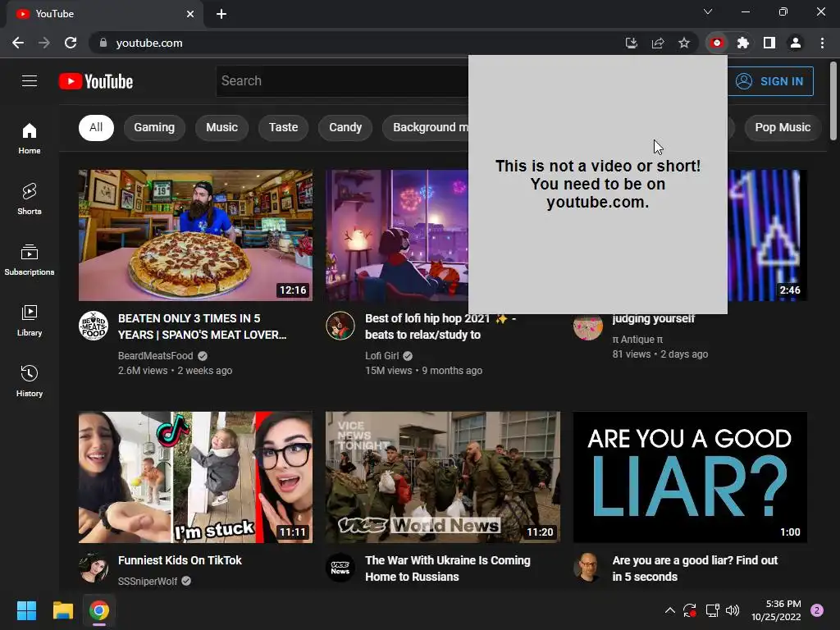This screenshot has width=840, height=630.
Task: Show hidden system tray icons
Action: [669, 610]
